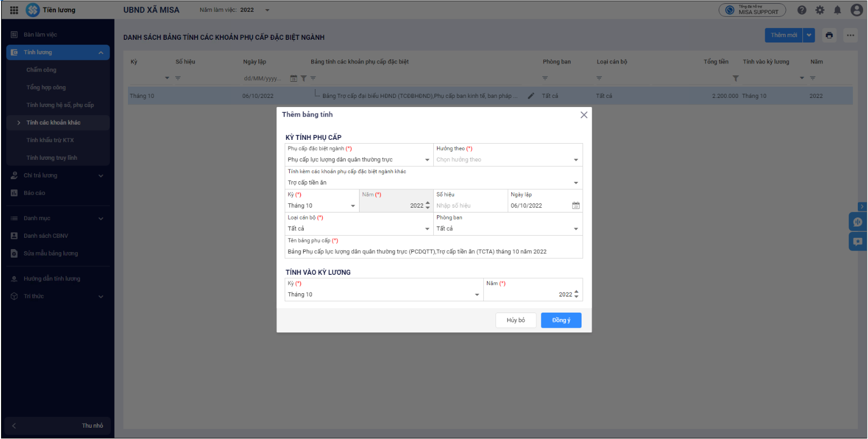
Task: Open the user account avatar
Action: [857, 10]
